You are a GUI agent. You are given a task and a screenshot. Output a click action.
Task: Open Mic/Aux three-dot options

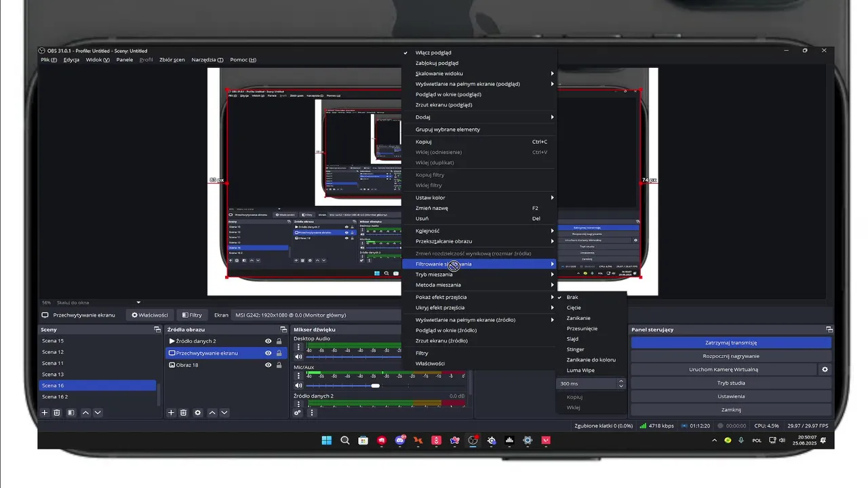click(298, 375)
